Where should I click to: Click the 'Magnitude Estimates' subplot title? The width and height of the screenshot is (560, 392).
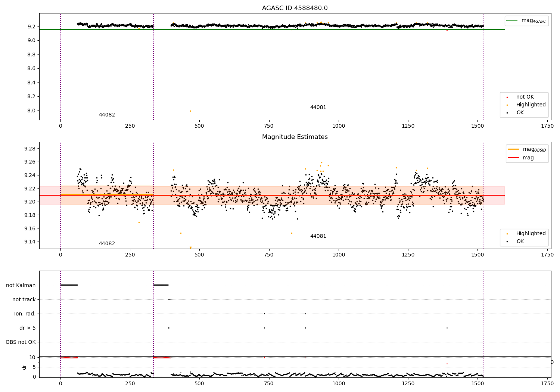point(295,137)
